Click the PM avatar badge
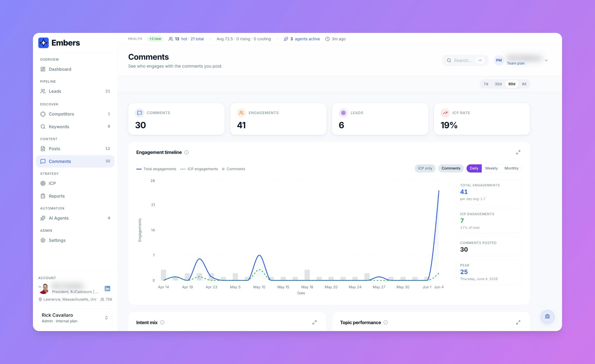595x364 pixels. pyautogui.click(x=499, y=60)
